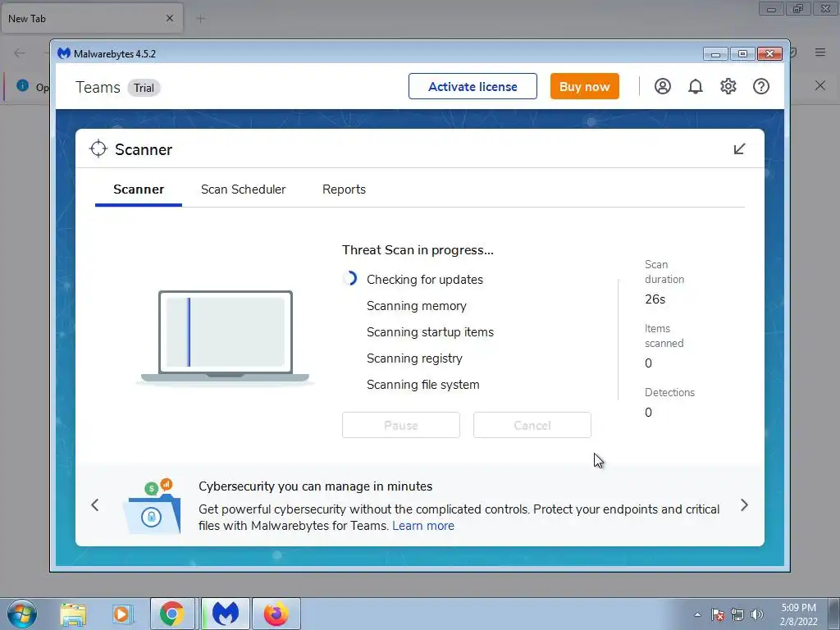Click Action Center flag tray icon
This screenshot has height=630, width=840.
click(x=718, y=614)
